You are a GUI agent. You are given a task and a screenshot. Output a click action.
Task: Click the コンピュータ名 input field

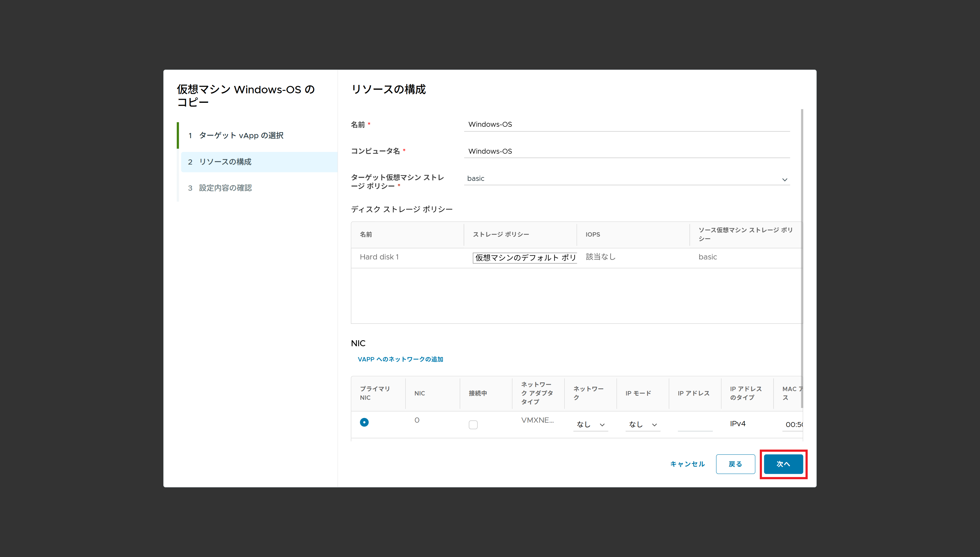[x=627, y=151]
